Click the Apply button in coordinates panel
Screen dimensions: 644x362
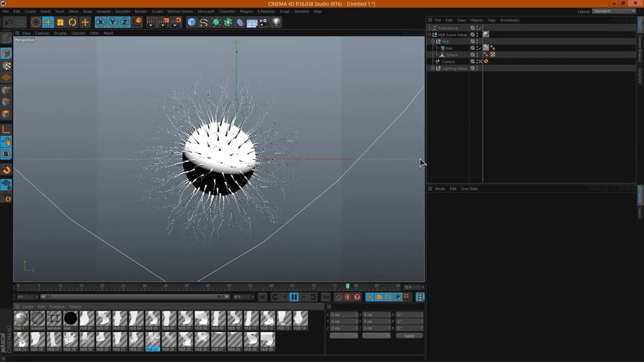pos(409,336)
